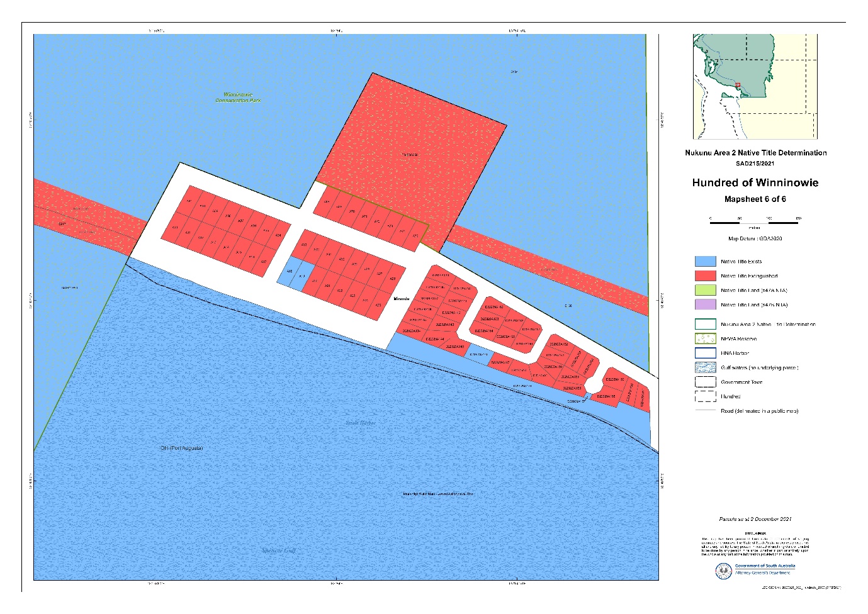Click the purple Native Title Land s47B swatch
The width and height of the screenshot is (868, 614).
tap(706, 304)
